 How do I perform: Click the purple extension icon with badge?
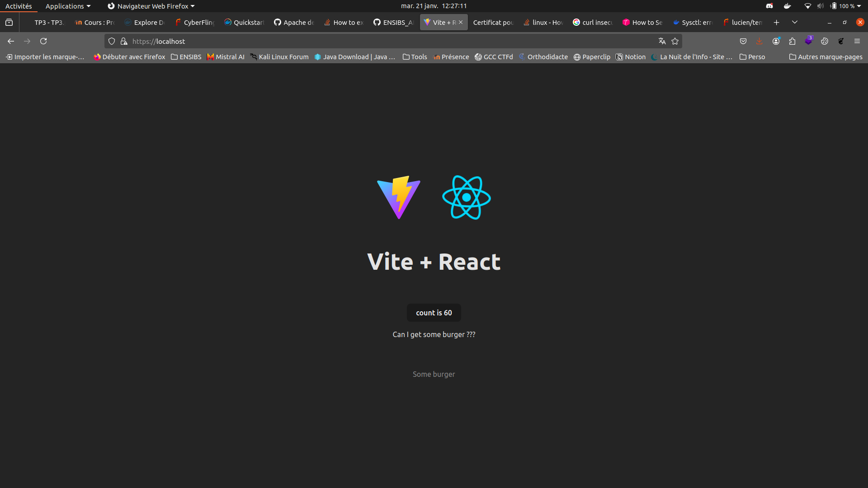pos(808,41)
